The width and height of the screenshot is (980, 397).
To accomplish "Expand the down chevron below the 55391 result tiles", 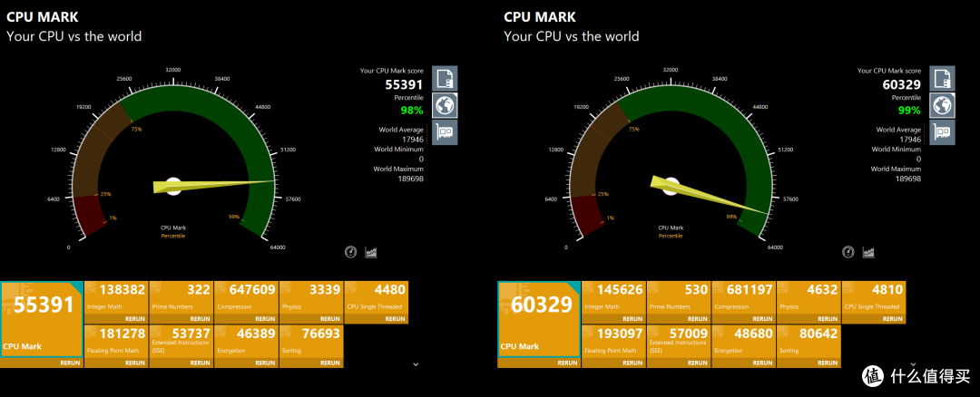I will (x=416, y=364).
